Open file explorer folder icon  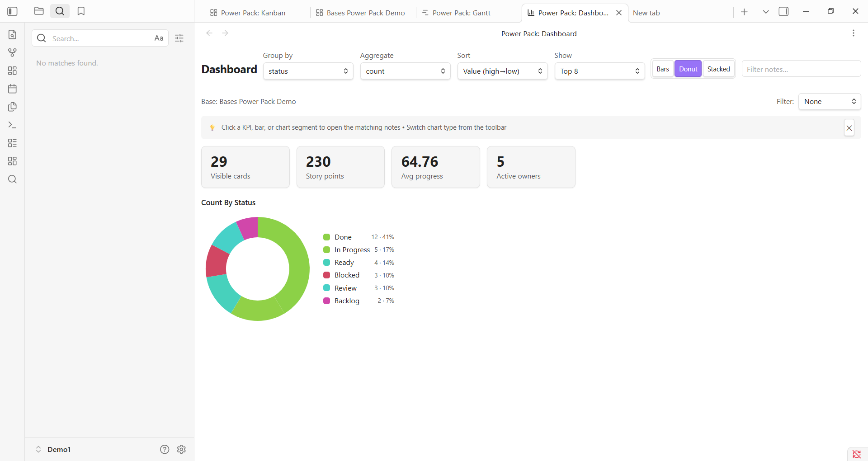[x=39, y=11]
